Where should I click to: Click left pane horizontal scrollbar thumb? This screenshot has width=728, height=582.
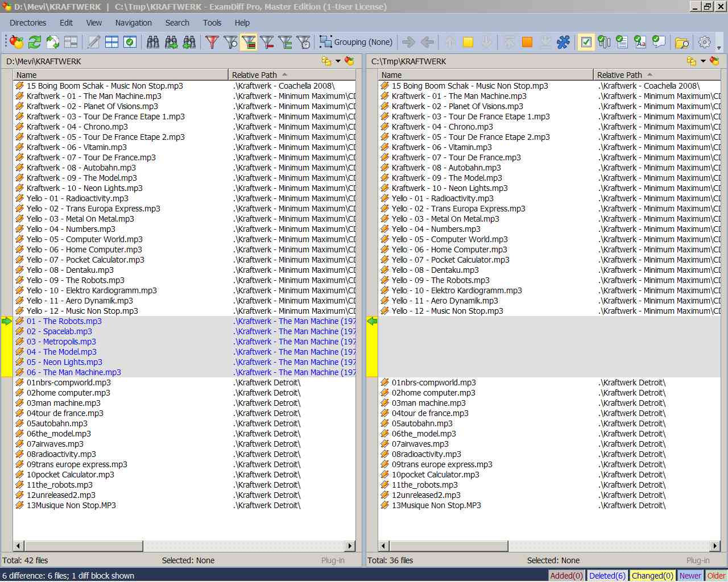(x=83, y=546)
